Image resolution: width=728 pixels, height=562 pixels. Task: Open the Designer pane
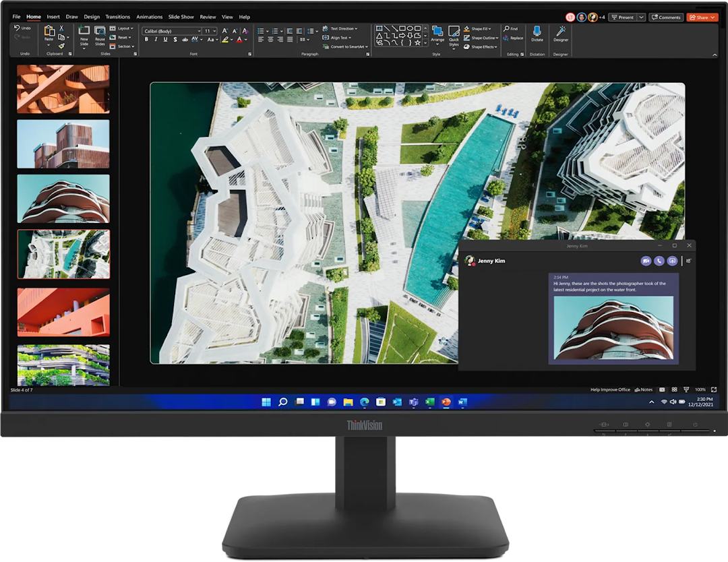point(561,32)
